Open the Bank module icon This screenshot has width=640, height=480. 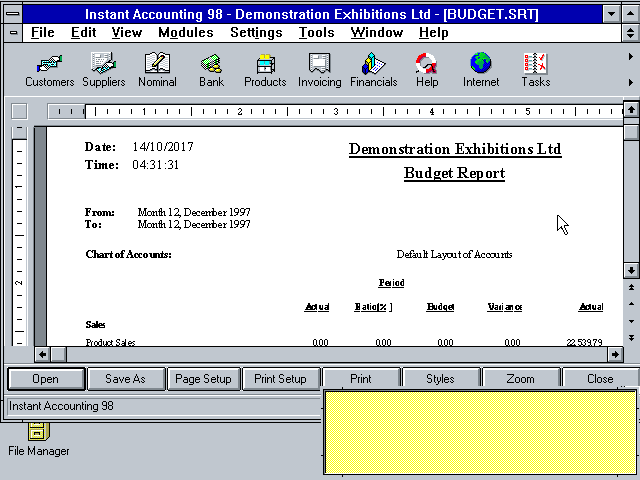[211, 70]
